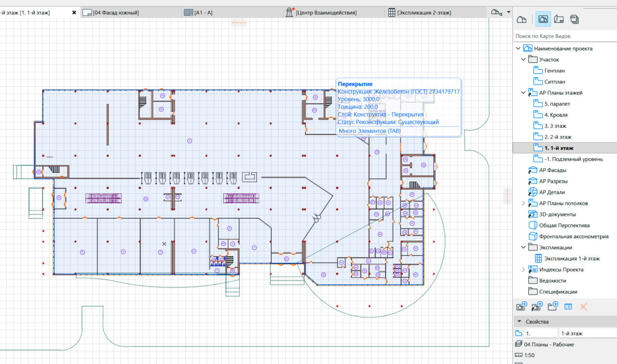Click Много Элементов (TAB) in info tag
Screen dimensions: 617x364
click(370, 131)
